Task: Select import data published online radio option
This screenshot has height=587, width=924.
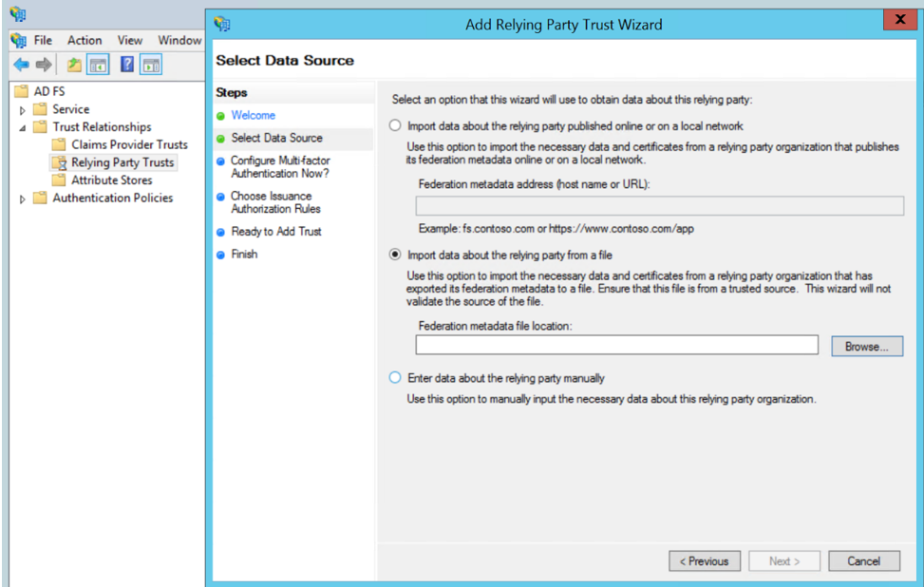Action: (395, 125)
